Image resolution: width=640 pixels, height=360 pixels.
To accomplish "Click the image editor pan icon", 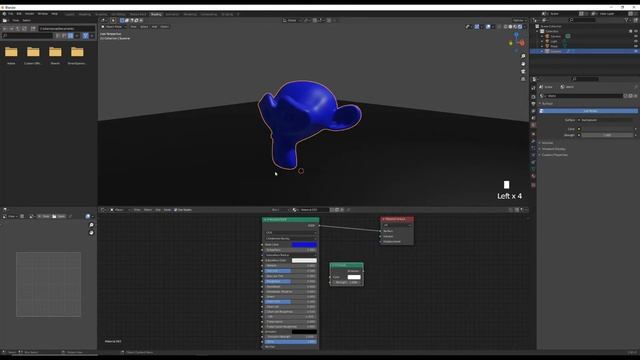I will [x=91, y=233].
